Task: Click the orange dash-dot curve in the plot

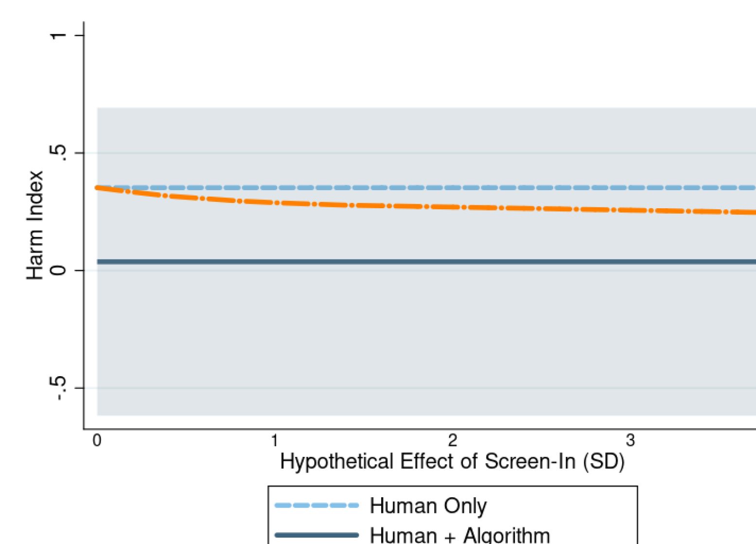Action: pos(438,207)
